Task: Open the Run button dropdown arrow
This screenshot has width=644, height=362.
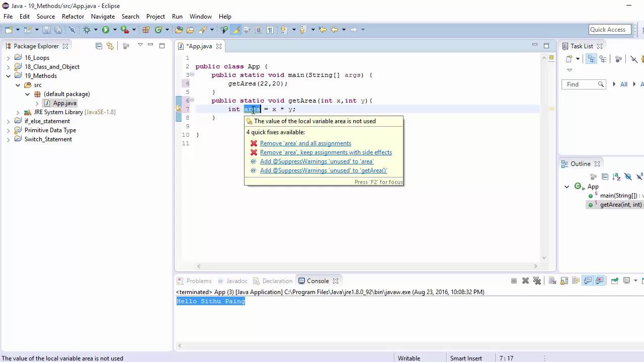Action: click(x=115, y=30)
